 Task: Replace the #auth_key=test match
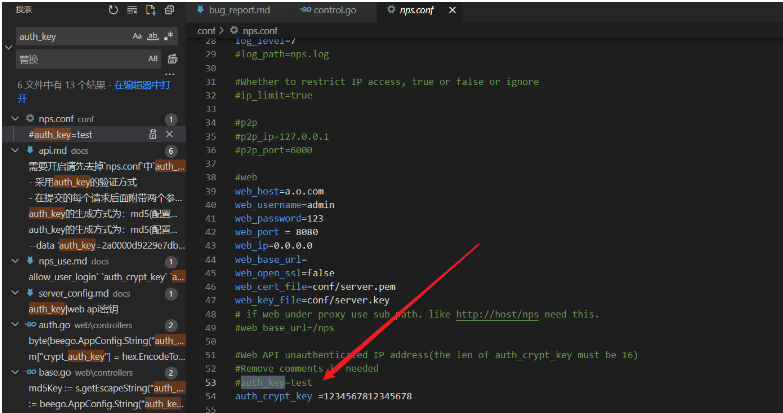[153, 134]
